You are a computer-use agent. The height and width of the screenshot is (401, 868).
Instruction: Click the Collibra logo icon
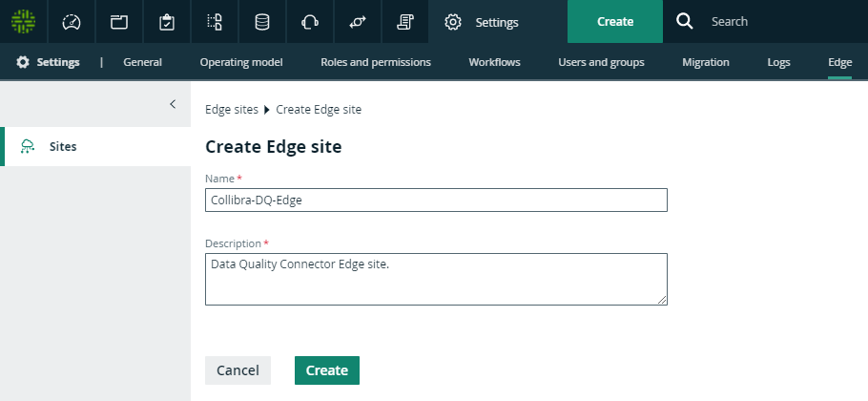[x=23, y=21]
